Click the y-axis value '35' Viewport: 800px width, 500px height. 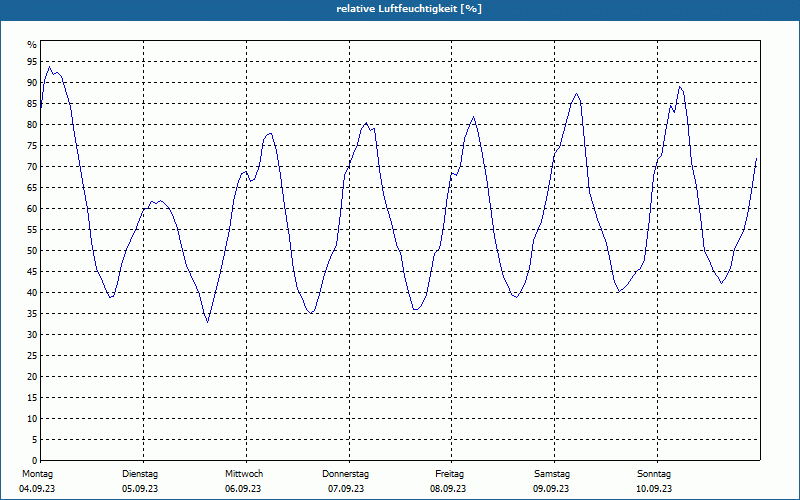32,314
